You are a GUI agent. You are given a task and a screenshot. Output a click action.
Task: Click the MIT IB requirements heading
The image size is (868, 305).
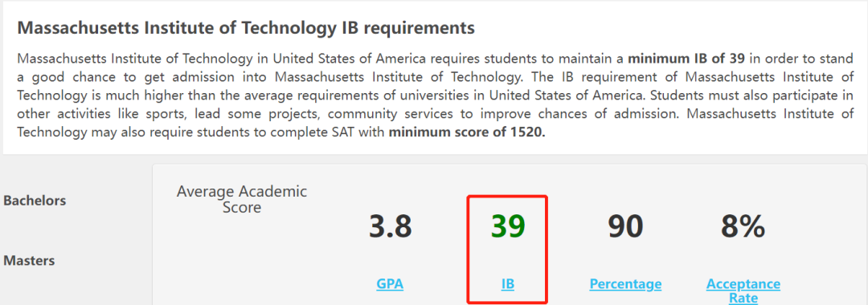pos(246,28)
